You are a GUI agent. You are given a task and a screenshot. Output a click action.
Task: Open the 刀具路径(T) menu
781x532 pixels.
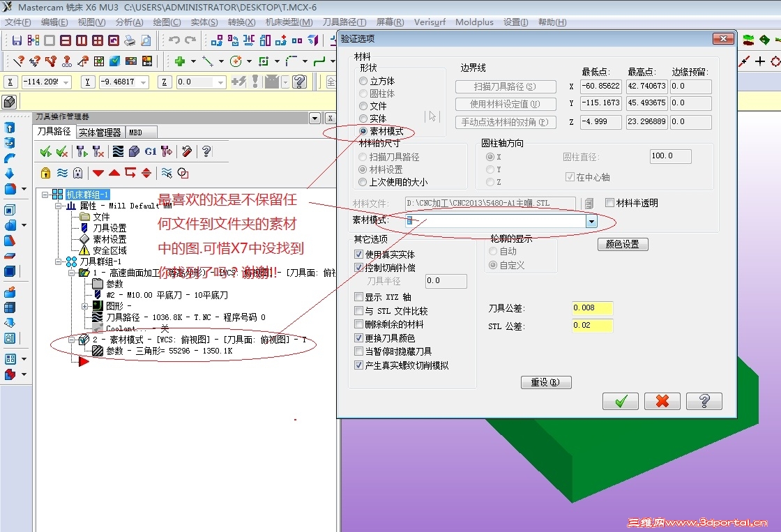[344, 22]
